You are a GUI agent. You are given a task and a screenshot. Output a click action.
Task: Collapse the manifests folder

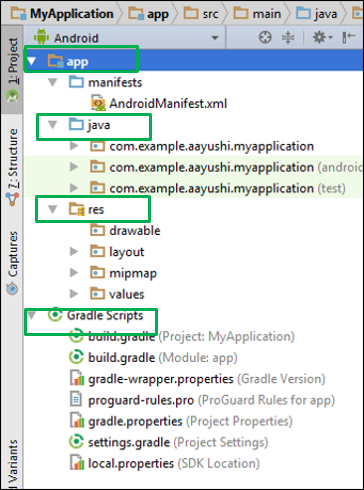click(x=53, y=82)
